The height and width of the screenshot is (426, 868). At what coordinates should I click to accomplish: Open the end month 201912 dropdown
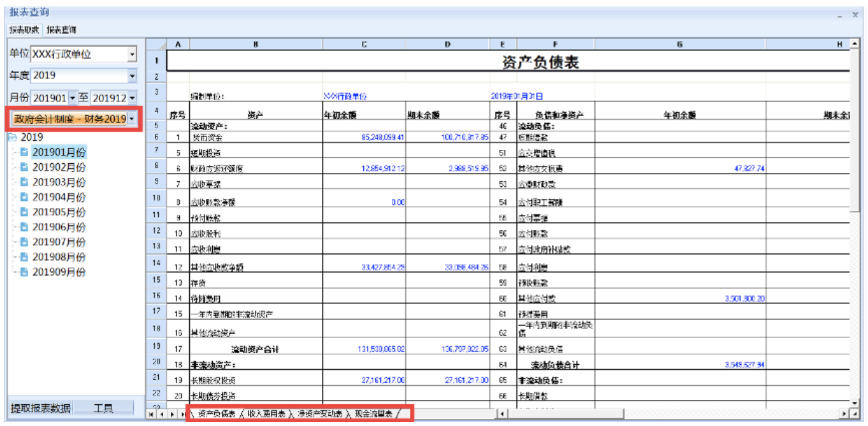[x=132, y=98]
